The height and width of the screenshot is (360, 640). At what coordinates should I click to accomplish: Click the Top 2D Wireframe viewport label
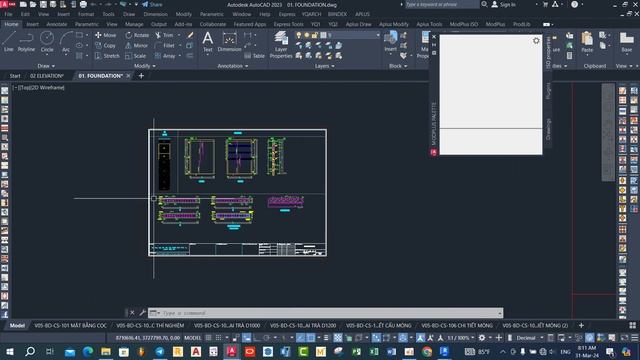(38, 87)
